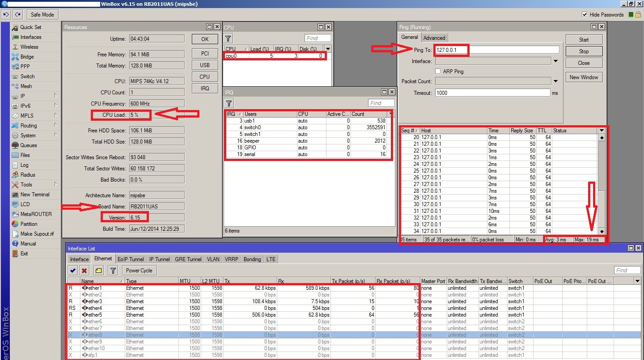Toggle the Safe Mode button
The width and height of the screenshot is (644, 360).
pos(42,15)
